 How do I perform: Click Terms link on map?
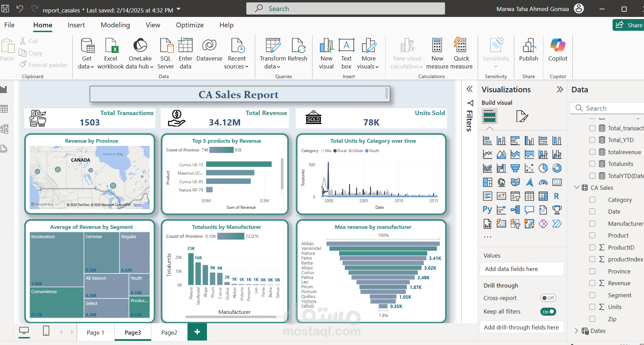pos(137,205)
